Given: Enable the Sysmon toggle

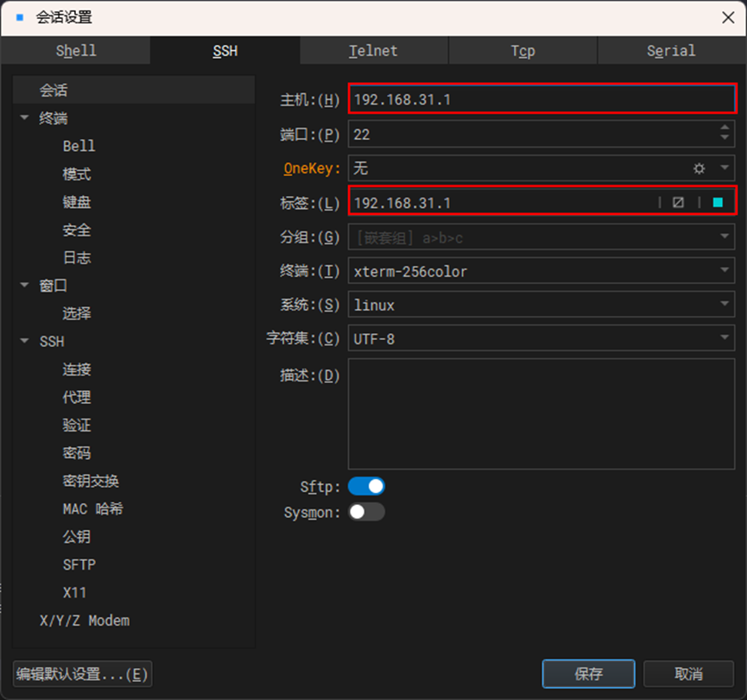Looking at the screenshot, I should pos(366,511).
